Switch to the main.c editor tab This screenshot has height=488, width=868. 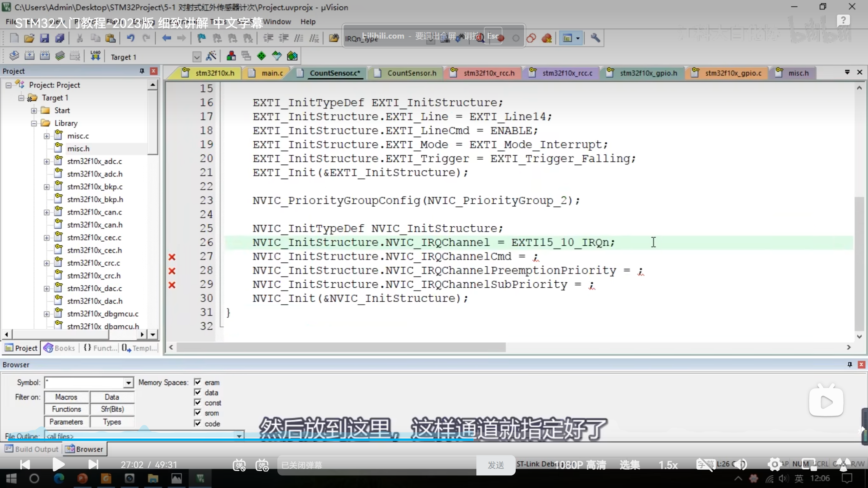pyautogui.click(x=272, y=73)
